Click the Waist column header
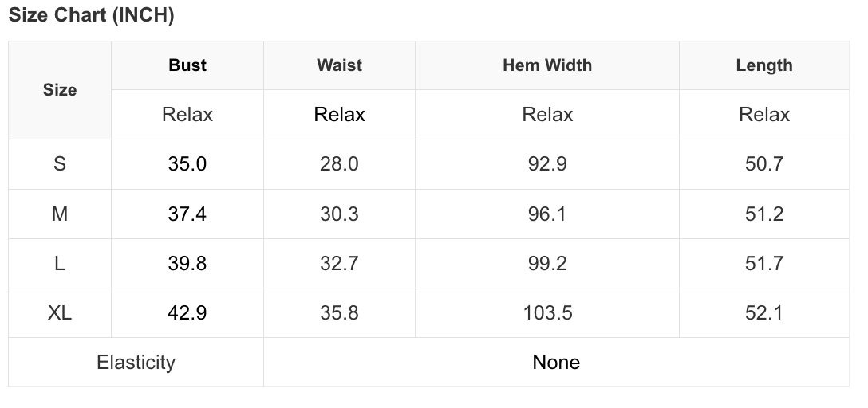 coord(339,65)
